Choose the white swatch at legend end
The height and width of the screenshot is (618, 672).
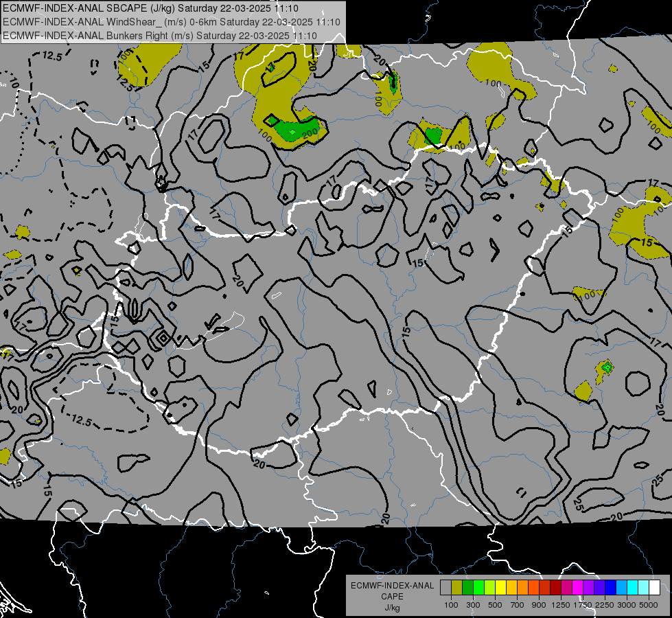[x=654, y=588]
